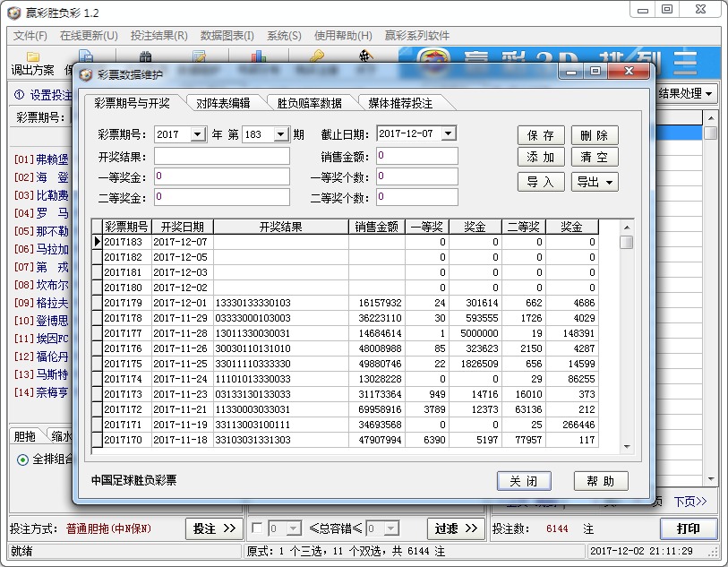Screen dimensions: 728x567
Task: Click the pencil edit toolbar icon
Action: 200,56
